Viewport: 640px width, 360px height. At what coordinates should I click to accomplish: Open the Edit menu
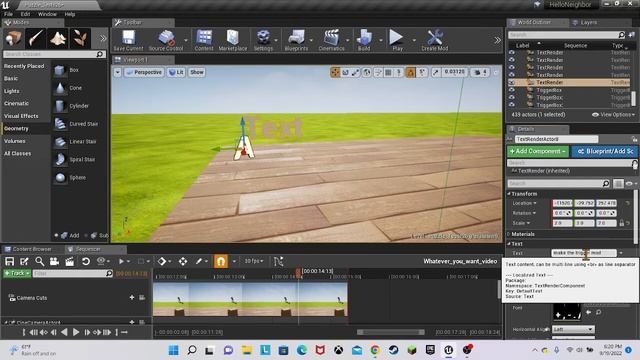coord(25,14)
